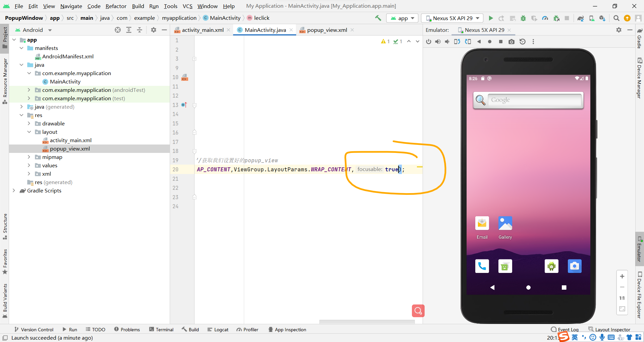The height and width of the screenshot is (342, 644).
Task: Run the app using the green Run button
Action: pyautogui.click(x=491, y=18)
